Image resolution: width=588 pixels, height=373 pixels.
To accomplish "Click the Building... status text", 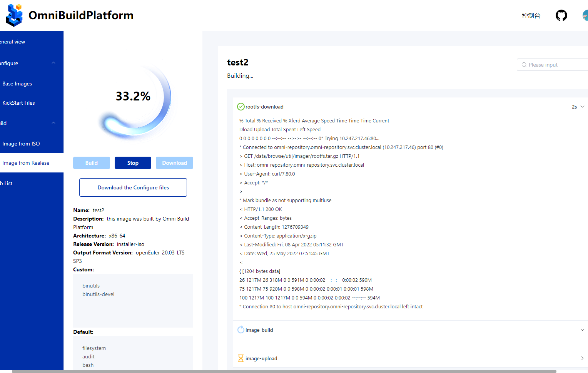I will pos(240,76).
